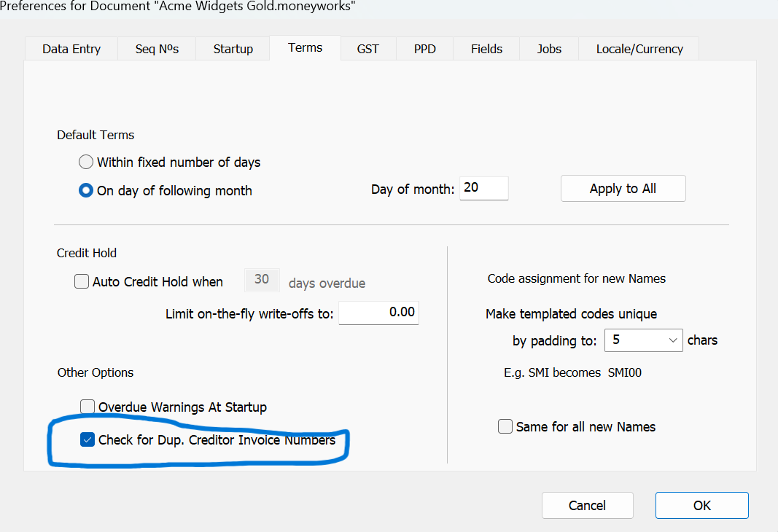Click the Other Options heading
The width and height of the screenshot is (778, 532).
point(96,372)
